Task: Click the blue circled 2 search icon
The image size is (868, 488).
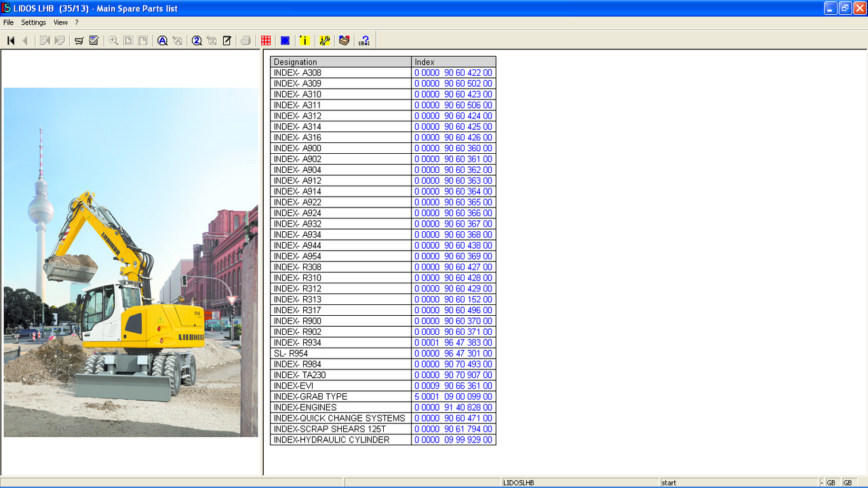Action: click(x=197, y=41)
